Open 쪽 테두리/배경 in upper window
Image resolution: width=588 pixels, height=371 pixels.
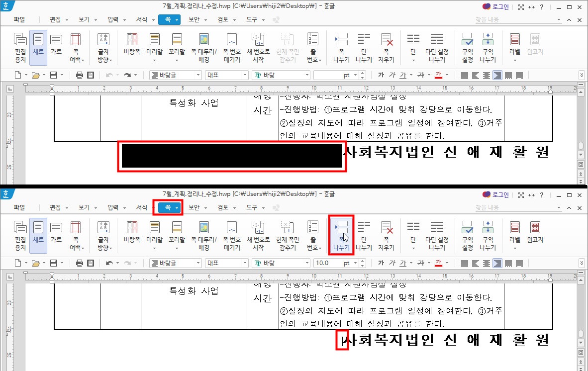point(203,48)
